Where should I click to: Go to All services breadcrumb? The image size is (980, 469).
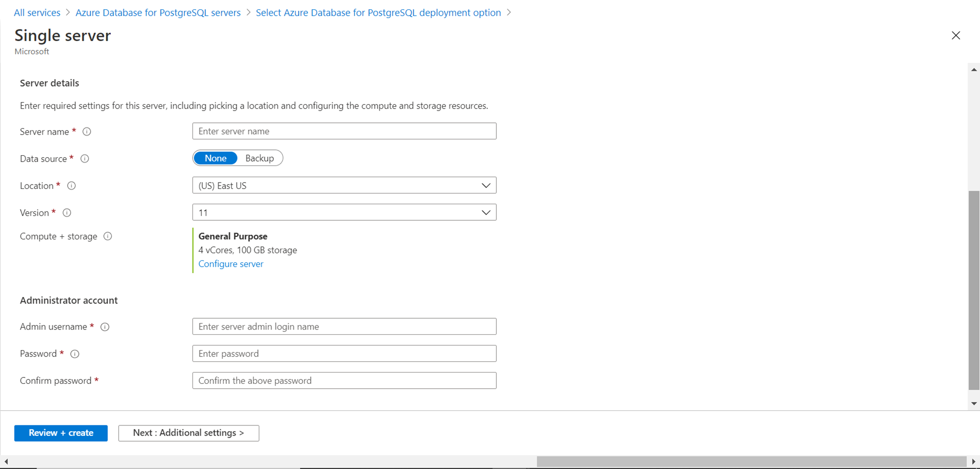(x=37, y=13)
